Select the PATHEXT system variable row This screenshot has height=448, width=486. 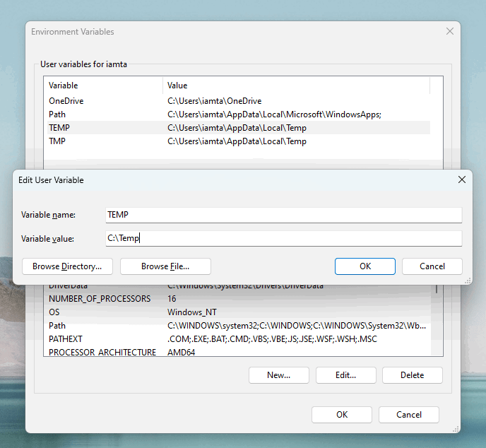pos(239,339)
